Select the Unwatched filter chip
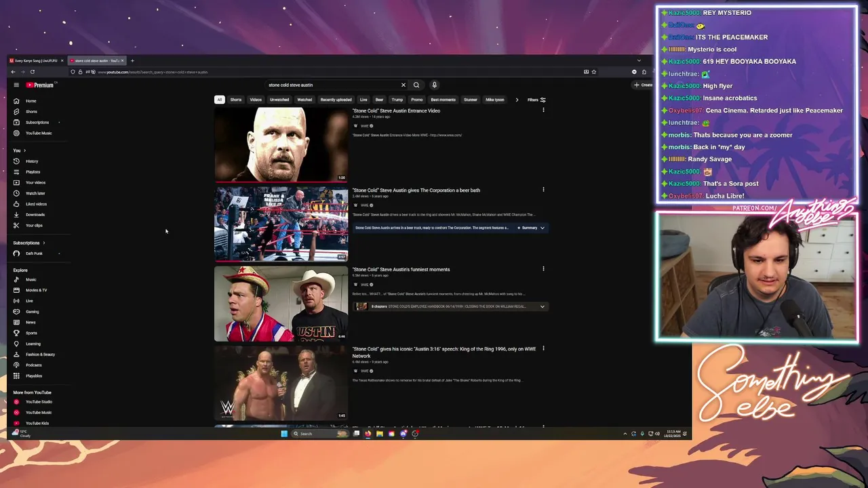Image resolution: width=868 pixels, height=488 pixels. click(x=279, y=100)
